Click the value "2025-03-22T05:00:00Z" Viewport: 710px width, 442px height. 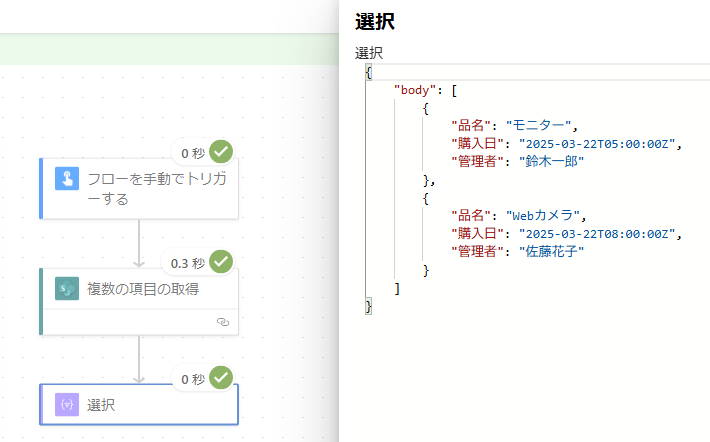[597, 144]
